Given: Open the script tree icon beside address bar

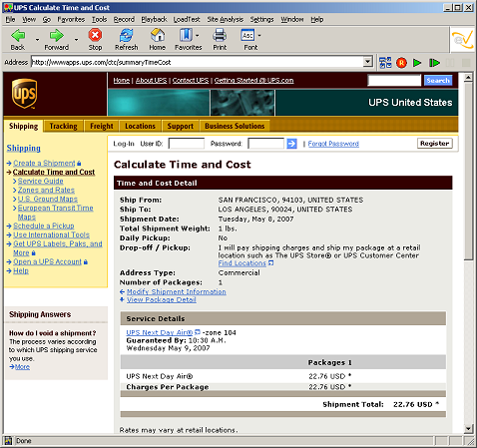Looking at the screenshot, I should tap(385, 63).
